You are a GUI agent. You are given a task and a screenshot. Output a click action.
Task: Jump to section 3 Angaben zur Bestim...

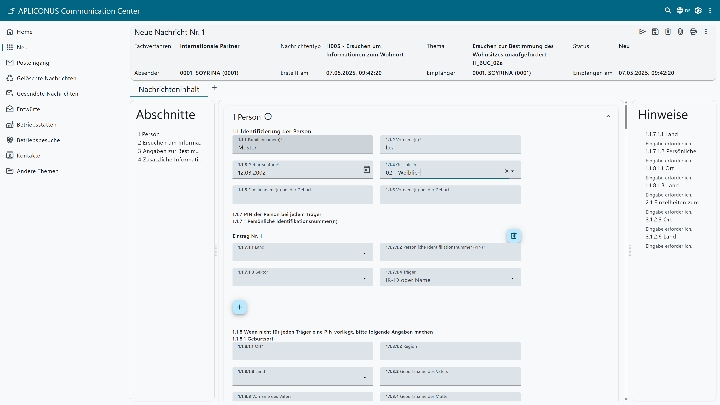(x=168, y=151)
